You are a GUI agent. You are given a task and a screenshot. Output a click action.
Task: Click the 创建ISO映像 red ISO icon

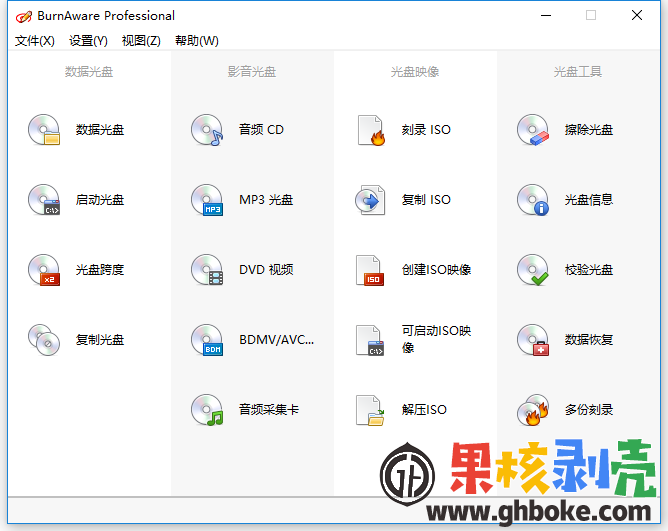[370, 270]
